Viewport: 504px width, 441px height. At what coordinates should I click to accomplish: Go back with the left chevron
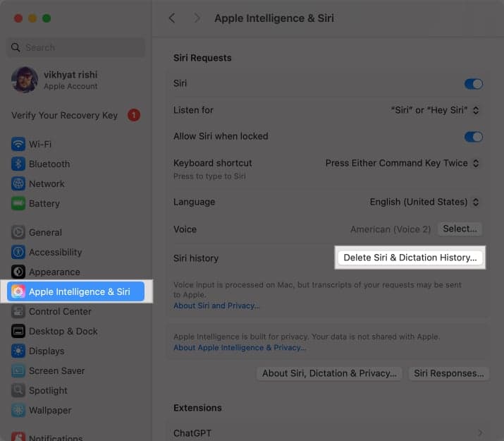[x=172, y=18]
